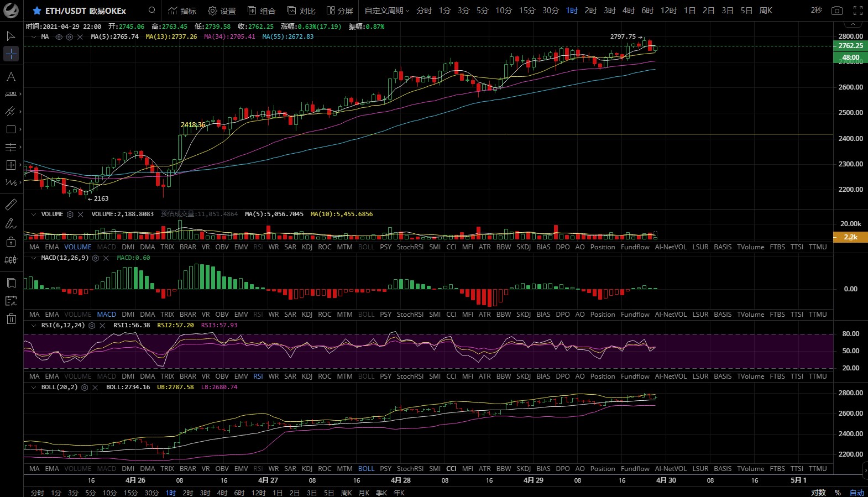Open the 自定义周期 custom period dropdown
868x497 pixels.
(x=386, y=11)
